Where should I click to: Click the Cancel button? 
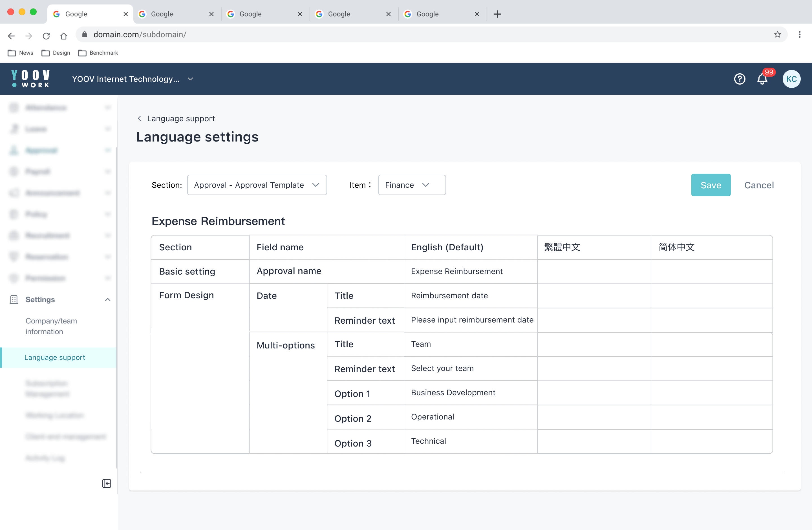[x=759, y=185]
